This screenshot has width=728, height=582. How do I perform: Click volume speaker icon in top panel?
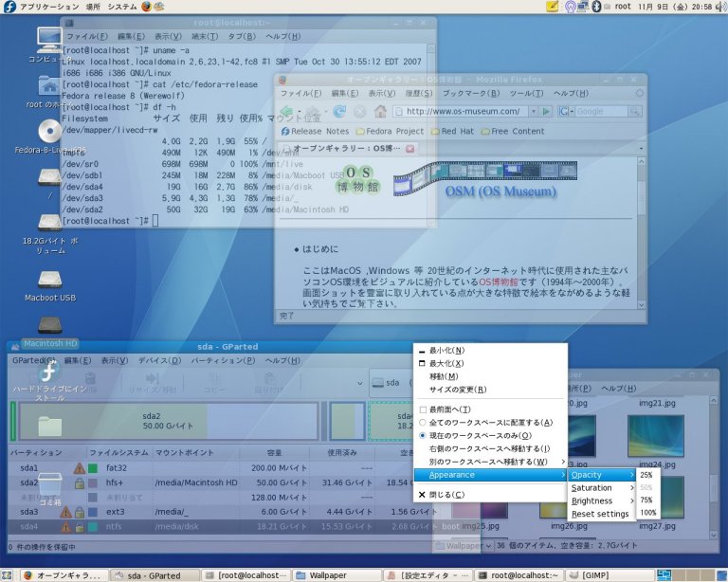(720, 7)
